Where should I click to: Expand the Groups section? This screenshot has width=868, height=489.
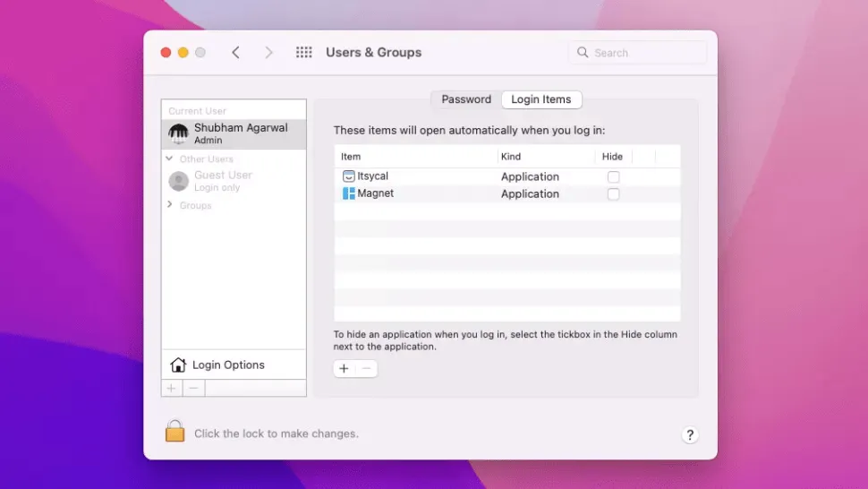(x=169, y=205)
